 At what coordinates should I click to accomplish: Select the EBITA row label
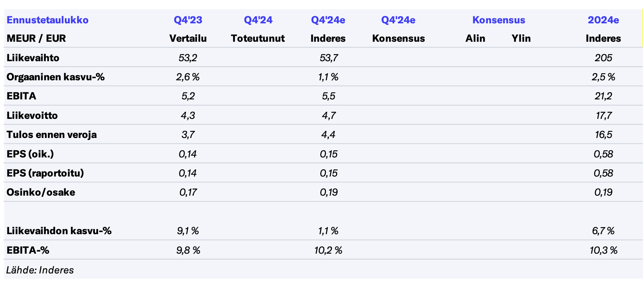coord(21,96)
